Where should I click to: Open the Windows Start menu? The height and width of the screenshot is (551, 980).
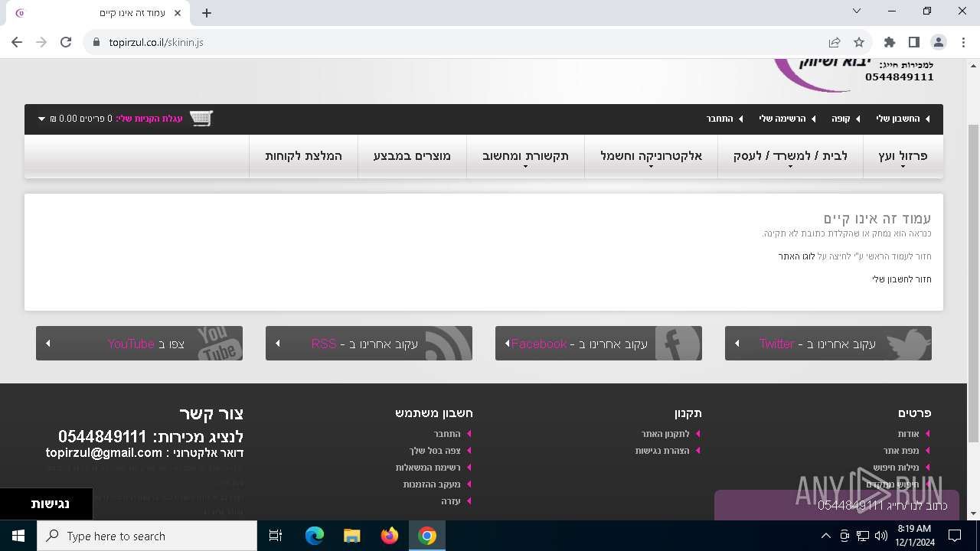tap(18, 536)
